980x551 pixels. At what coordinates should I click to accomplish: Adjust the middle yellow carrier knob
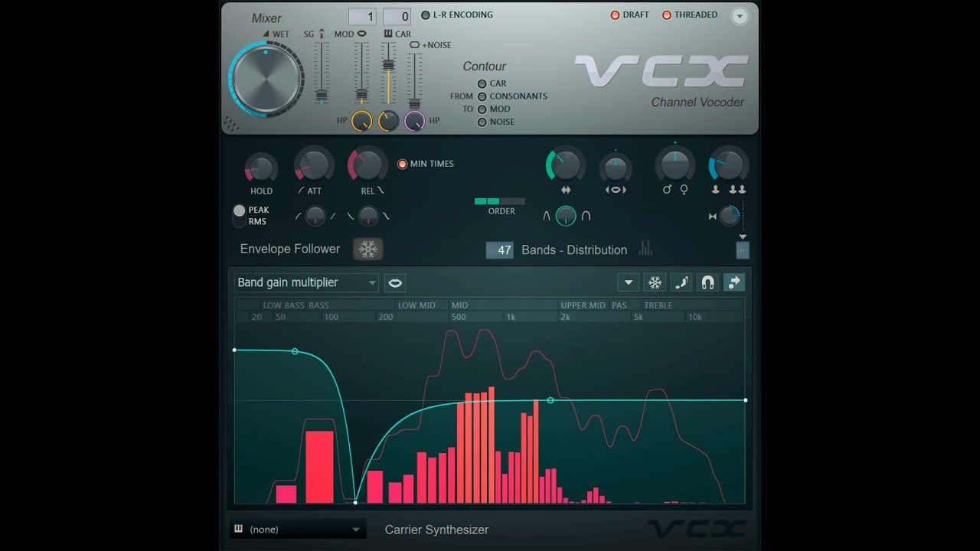(388, 121)
